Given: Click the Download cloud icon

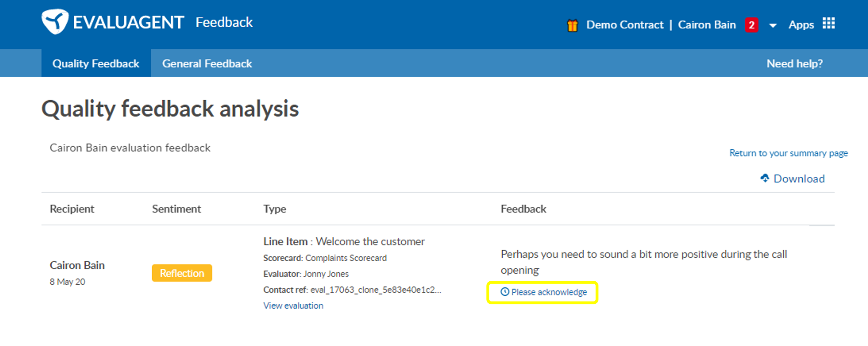Looking at the screenshot, I should (765, 178).
